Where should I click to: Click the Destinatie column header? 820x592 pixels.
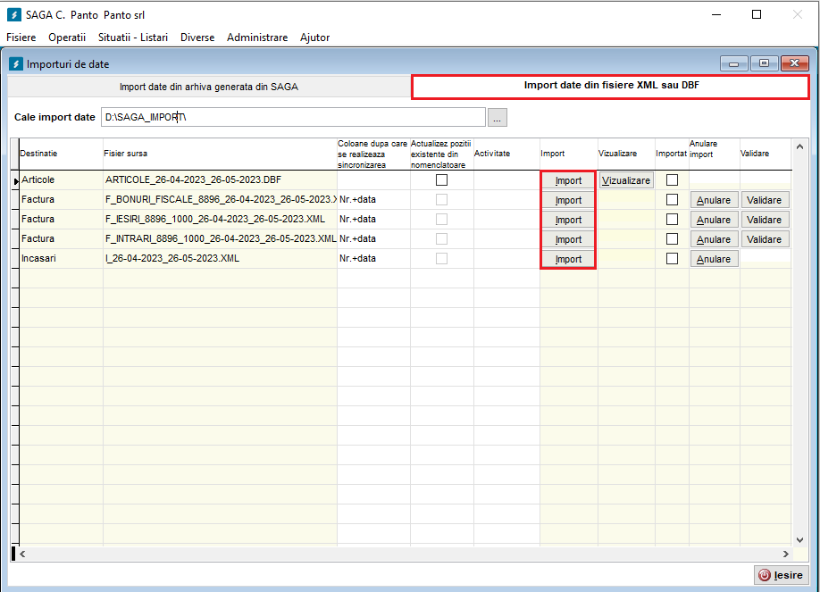coord(61,154)
